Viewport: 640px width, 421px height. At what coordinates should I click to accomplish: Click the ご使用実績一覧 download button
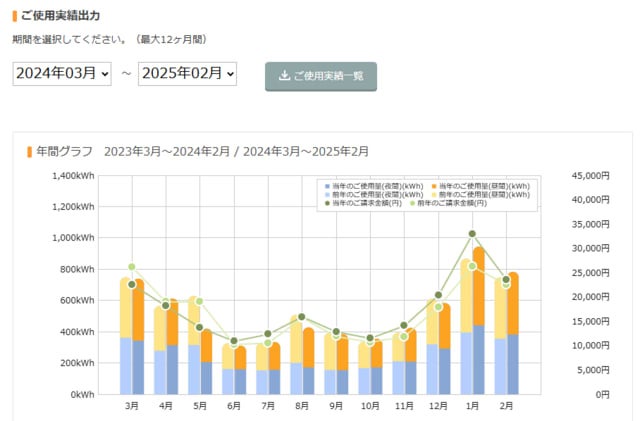321,76
